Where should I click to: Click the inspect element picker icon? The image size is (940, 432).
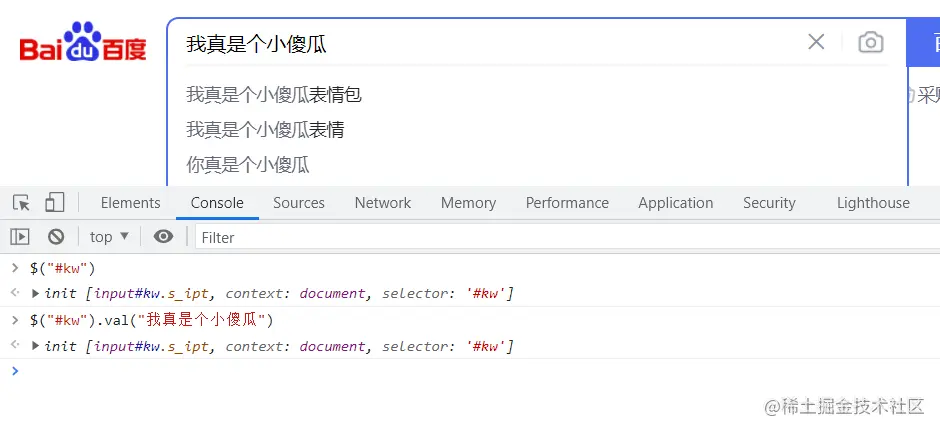[21, 203]
